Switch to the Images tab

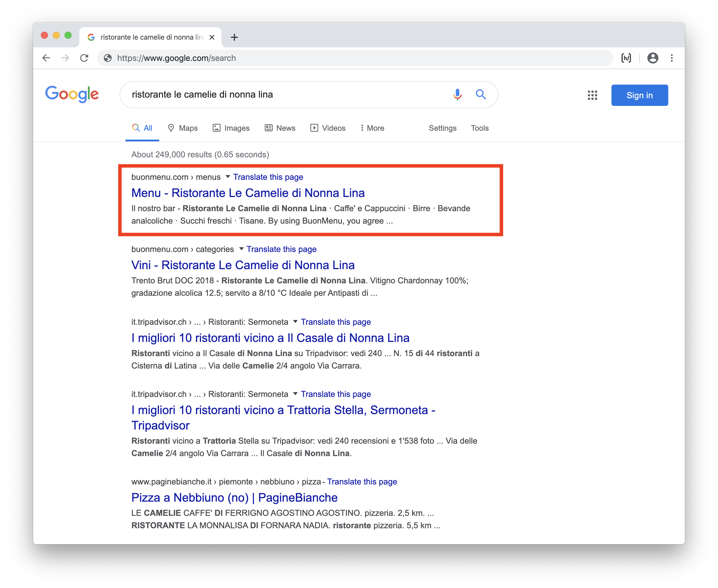[x=231, y=128]
